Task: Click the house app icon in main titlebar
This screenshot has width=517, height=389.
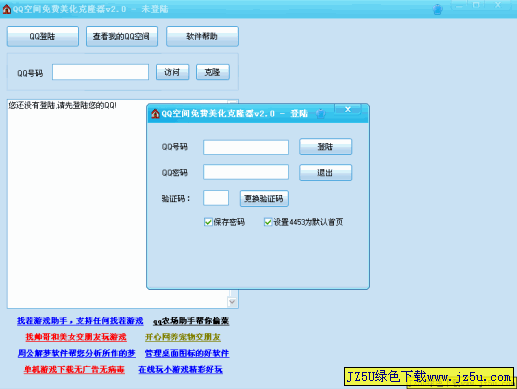Action: (7, 9)
